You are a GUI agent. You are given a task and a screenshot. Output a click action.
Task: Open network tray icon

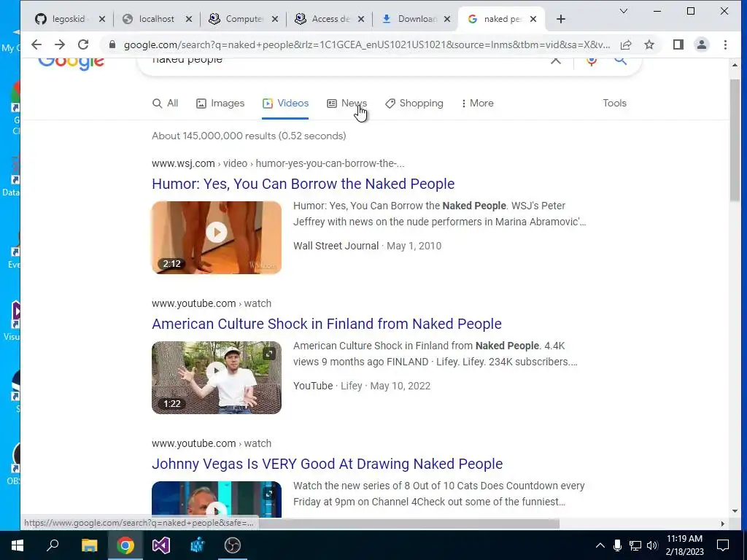click(x=635, y=545)
